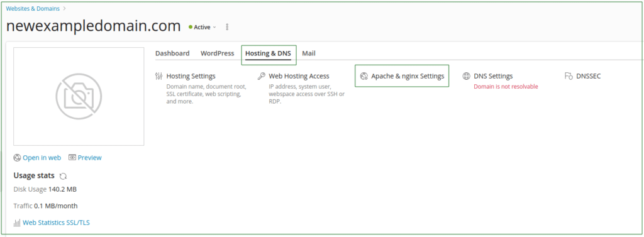Open Apache & nginx Settings

(x=408, y=76)
